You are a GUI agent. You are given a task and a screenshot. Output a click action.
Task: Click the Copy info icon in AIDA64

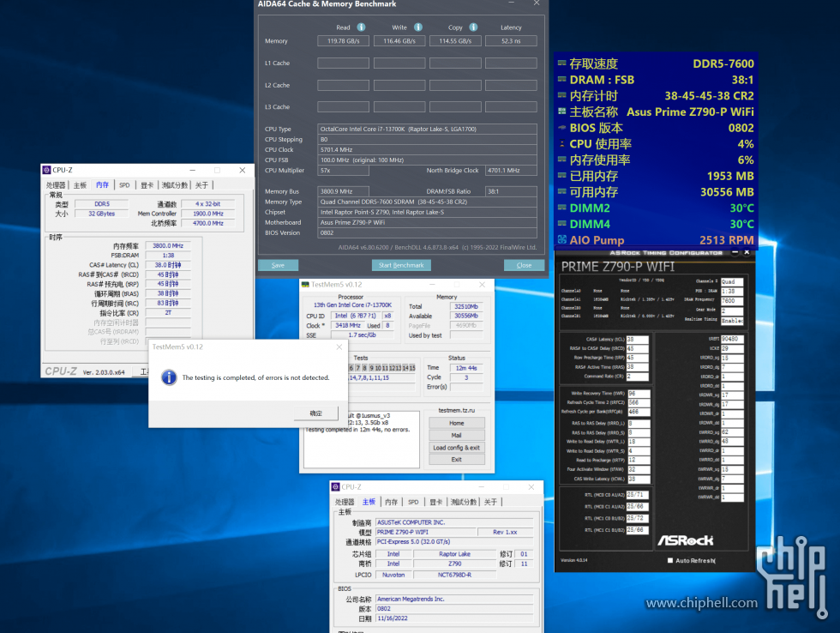coord(473,27)
